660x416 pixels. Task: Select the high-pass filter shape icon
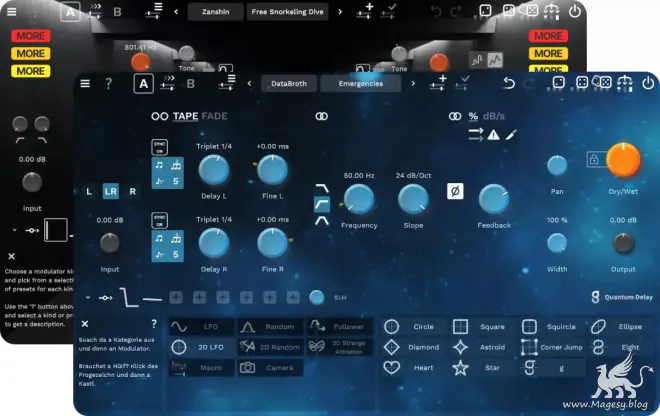[322, 204]
